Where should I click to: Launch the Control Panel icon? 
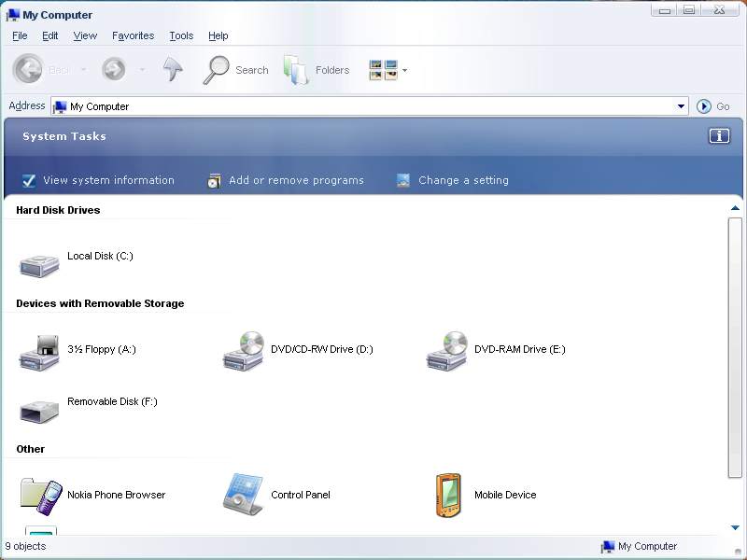(244, 495)
